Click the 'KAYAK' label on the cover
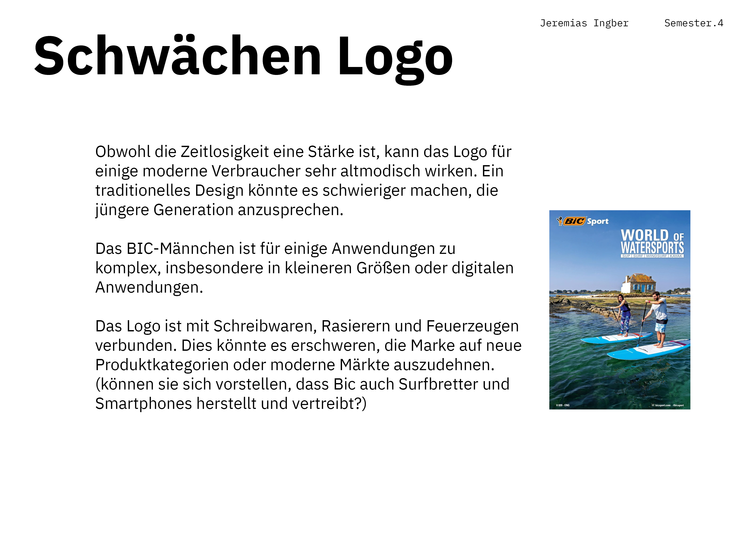 point(676,256)
